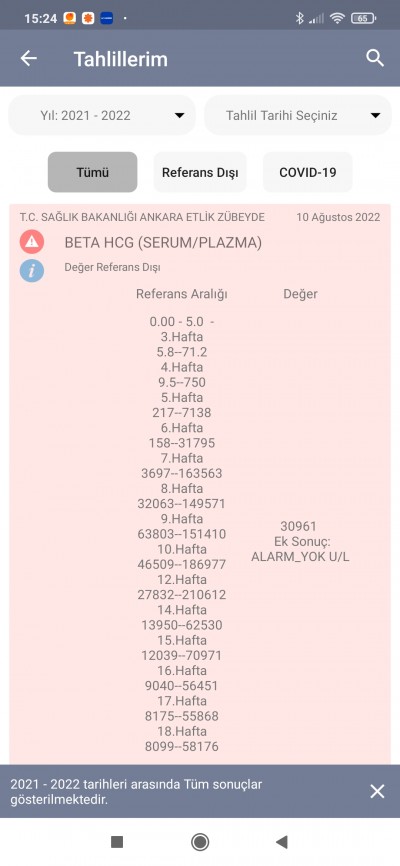Tap the back arrow next to Tahlillerim

pyautogui.click(x=29, y=59)
